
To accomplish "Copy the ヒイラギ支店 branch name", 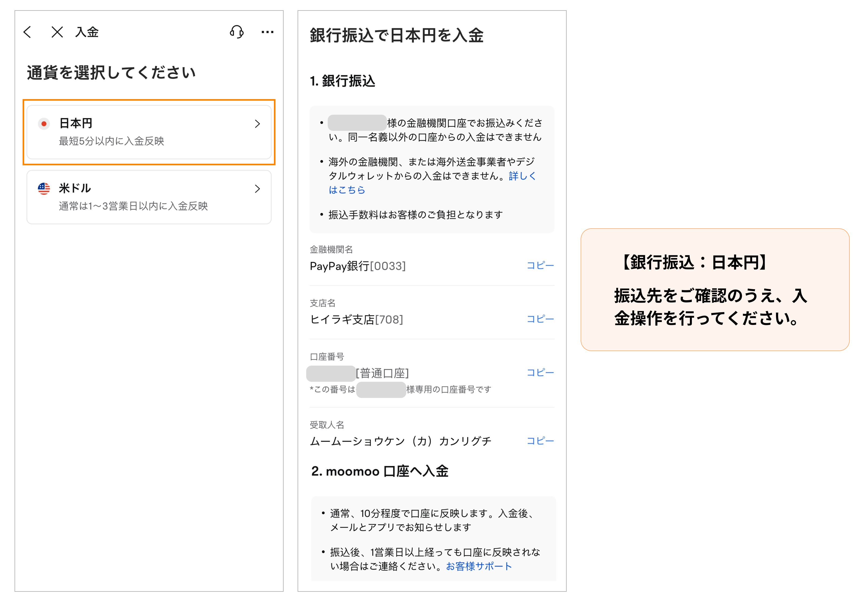I will coord(540,319).
